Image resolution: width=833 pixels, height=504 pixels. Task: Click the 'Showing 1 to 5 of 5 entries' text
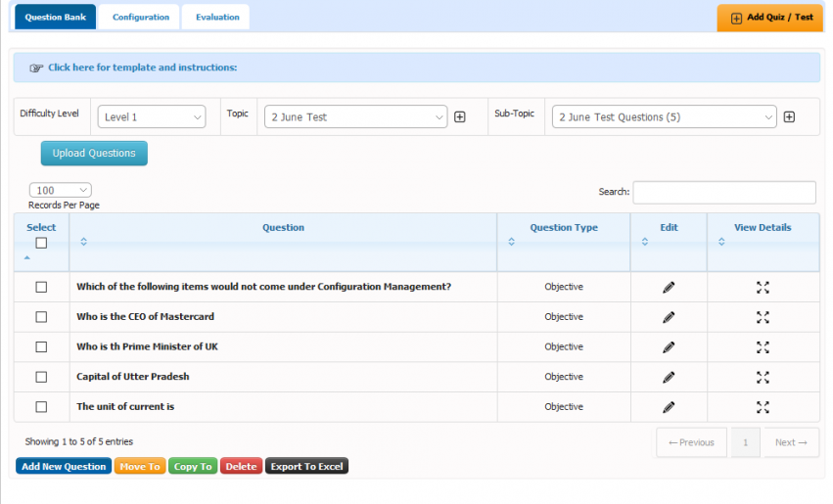coord(78,442)
